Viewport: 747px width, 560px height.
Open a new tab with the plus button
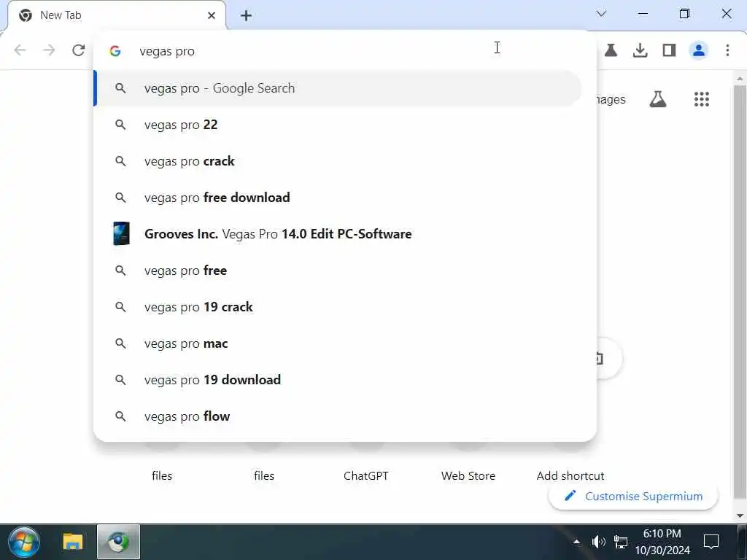(246, 16)
